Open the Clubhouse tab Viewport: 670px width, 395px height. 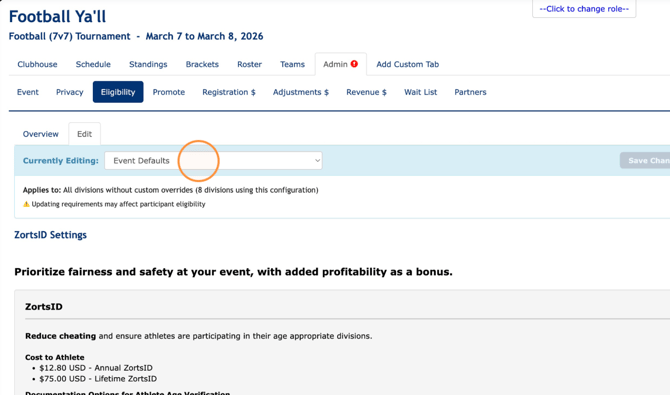pos(37,64)
